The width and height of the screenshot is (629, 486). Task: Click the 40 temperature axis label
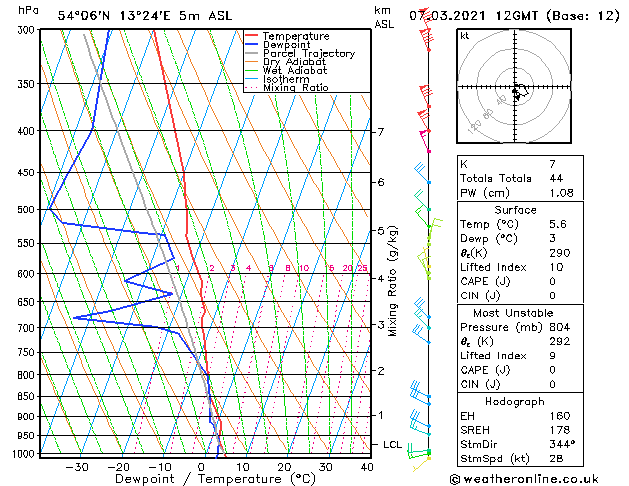[x=367, y=467]
